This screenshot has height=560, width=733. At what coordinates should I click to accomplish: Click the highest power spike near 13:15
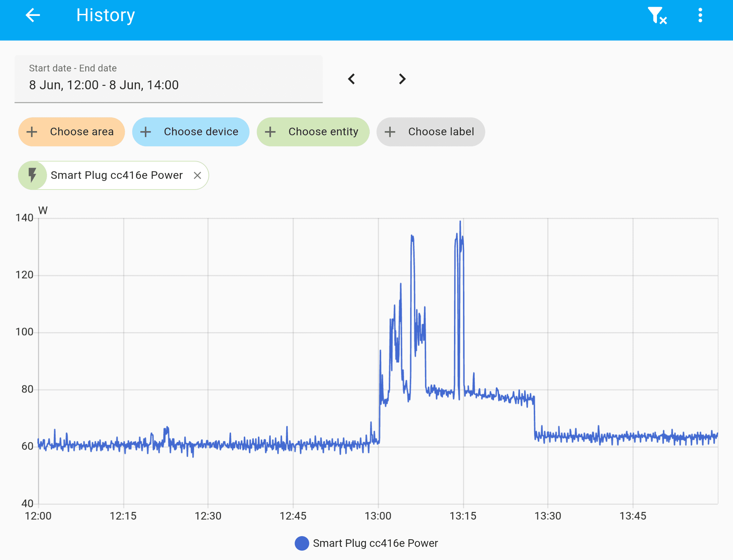coord(460,222)
